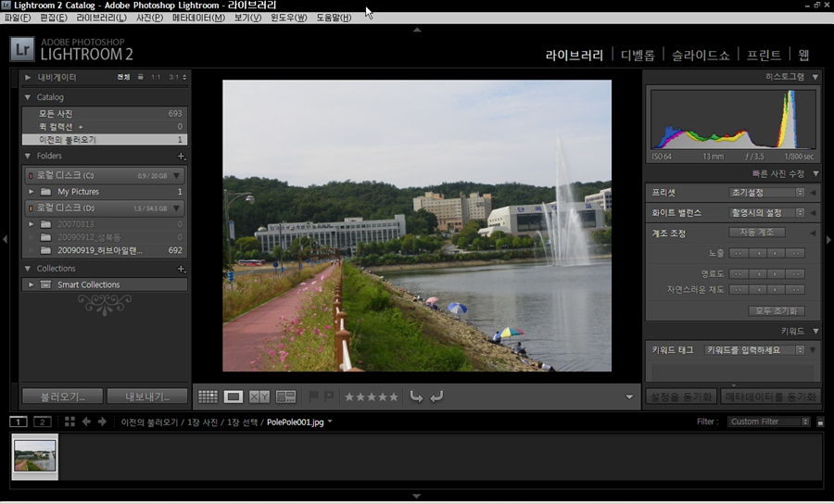834x504 pixels.
Task: Rotate photo counterclockwise using toolbar arrow
Action: [x=416, y=397]
